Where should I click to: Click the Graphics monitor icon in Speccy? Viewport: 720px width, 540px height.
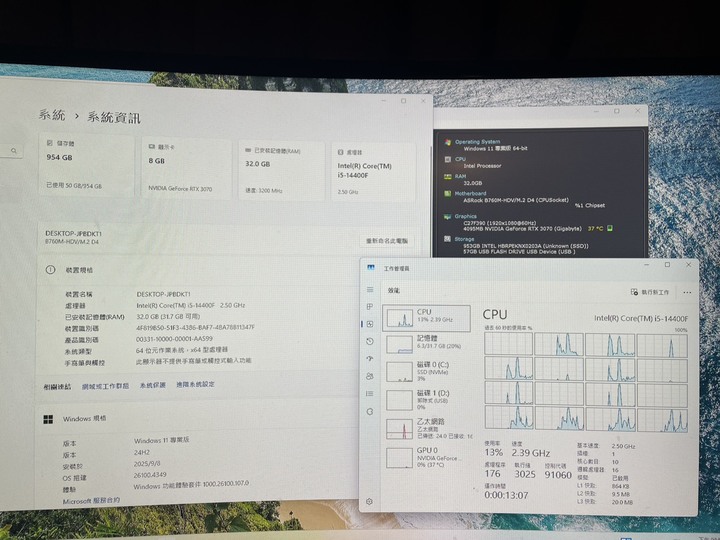pyautogui.click(x=448, y=216)
